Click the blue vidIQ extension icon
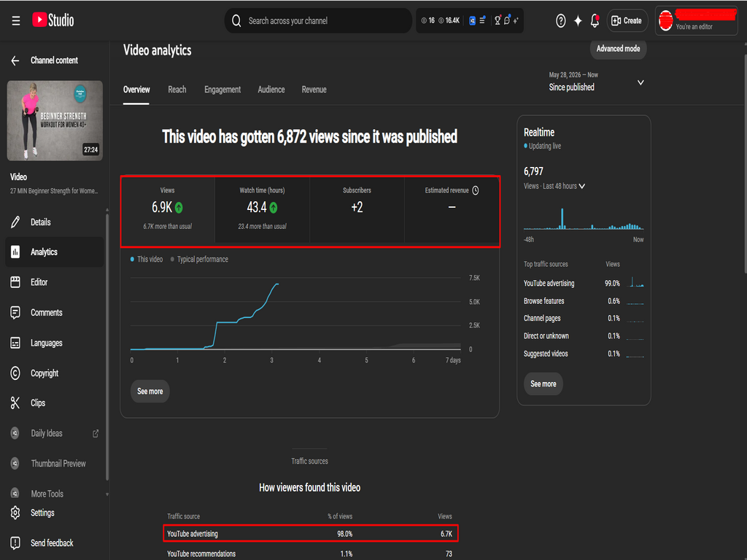 (x=472, y=20)
